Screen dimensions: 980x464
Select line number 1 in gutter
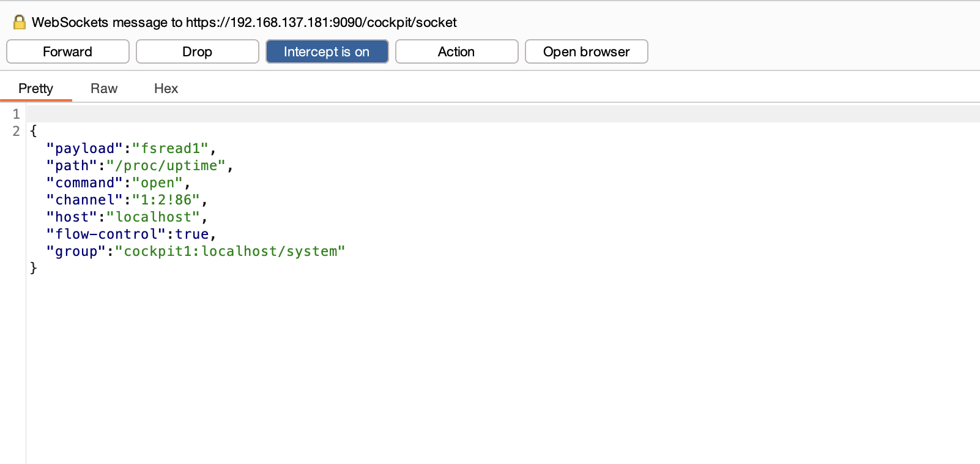[17, 114]
